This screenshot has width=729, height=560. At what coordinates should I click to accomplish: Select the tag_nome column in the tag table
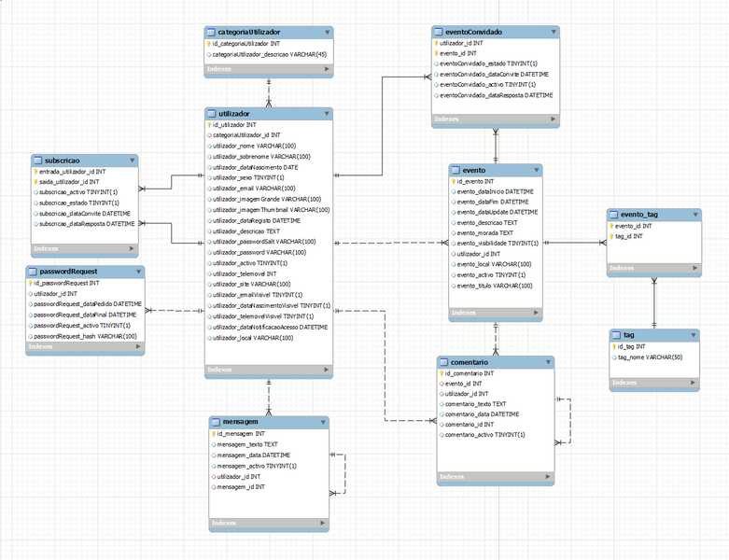[646, 357]
